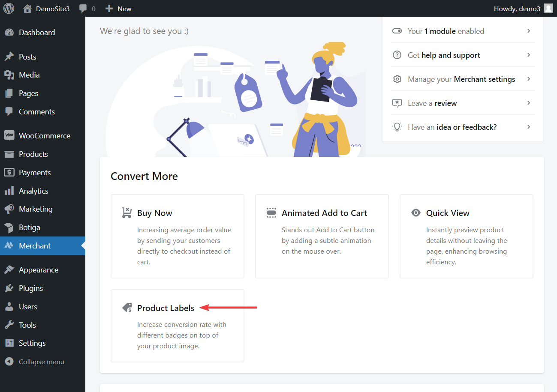
Task: Click the Settings sliders icon
Action: click(x=9, y=343)
